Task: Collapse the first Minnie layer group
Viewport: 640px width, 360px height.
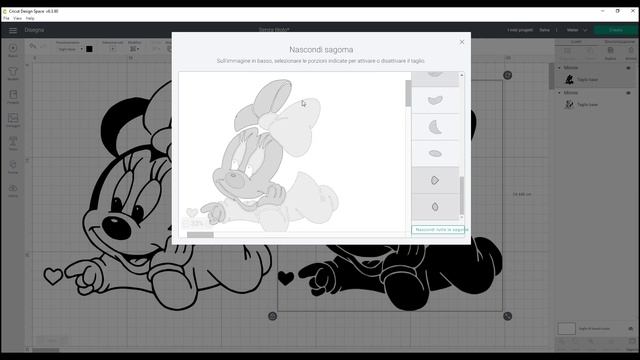Action: [x=559, y=68]
